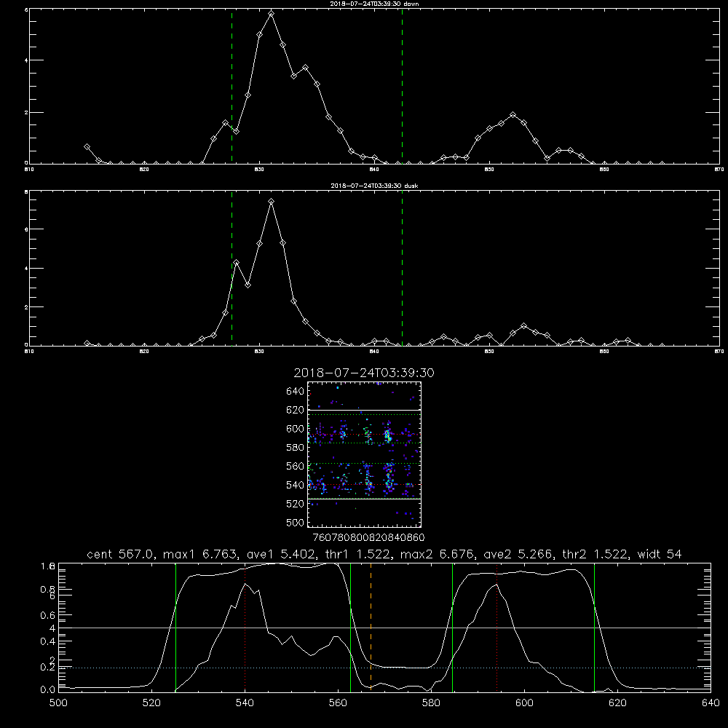The width and height of the screenshot is (728, 728).
Task: Click the detector image y-axis label '640'
Action: 296,391
